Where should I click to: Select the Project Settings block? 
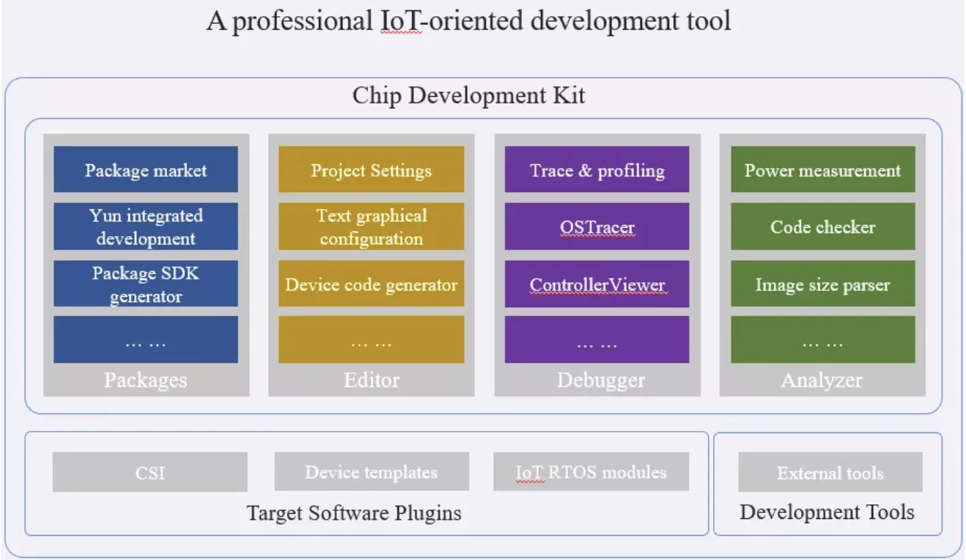371,170
